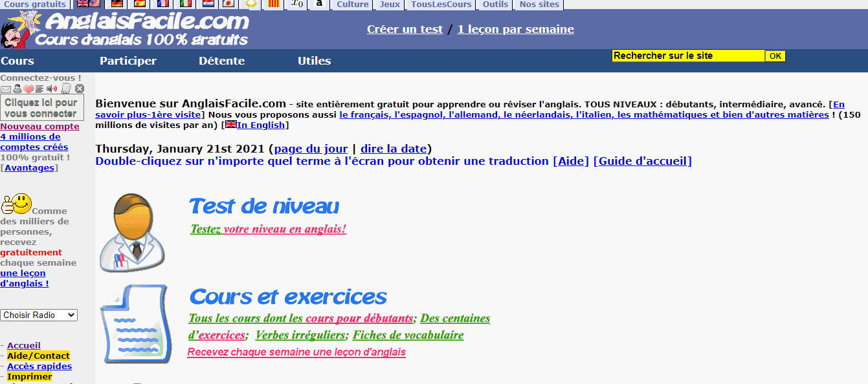
Task: Open the "dire la date" link
Action: tap(394, 149)
